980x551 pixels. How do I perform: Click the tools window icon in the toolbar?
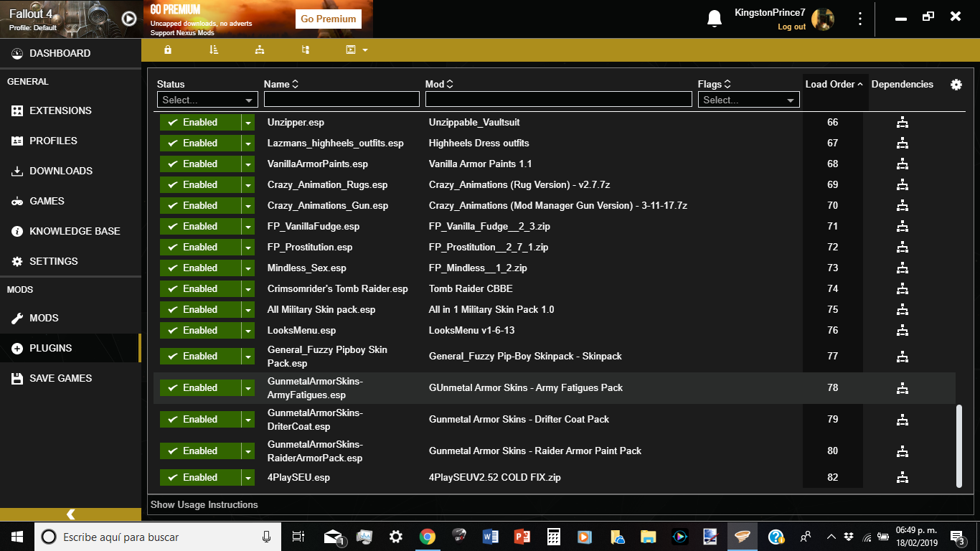click(x=351, y=50)
